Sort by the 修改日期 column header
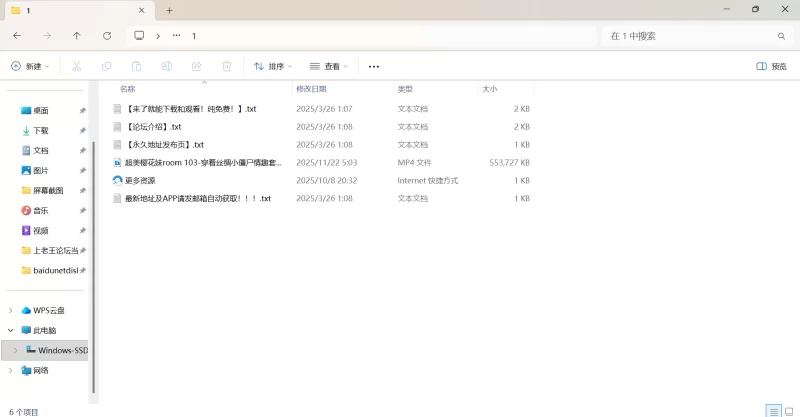The image size is (800, 417). pyautogui.click(x=310, y=89)
